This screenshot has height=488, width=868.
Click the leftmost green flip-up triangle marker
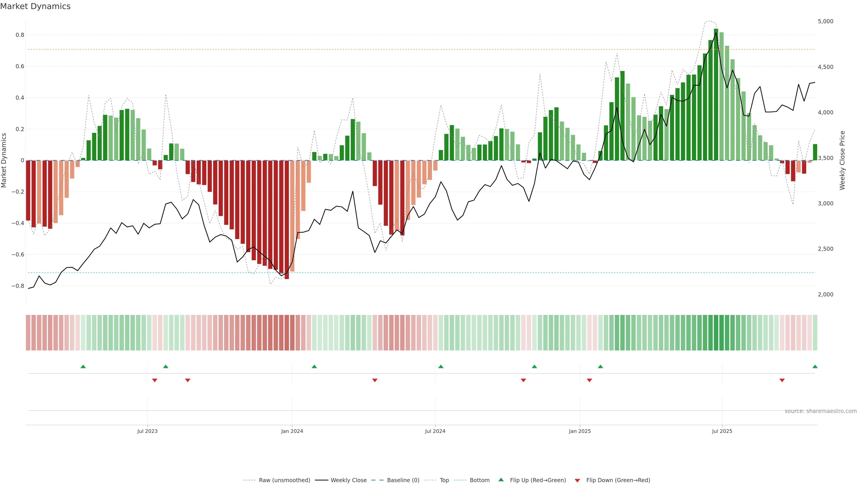click(x=83, y=366)
